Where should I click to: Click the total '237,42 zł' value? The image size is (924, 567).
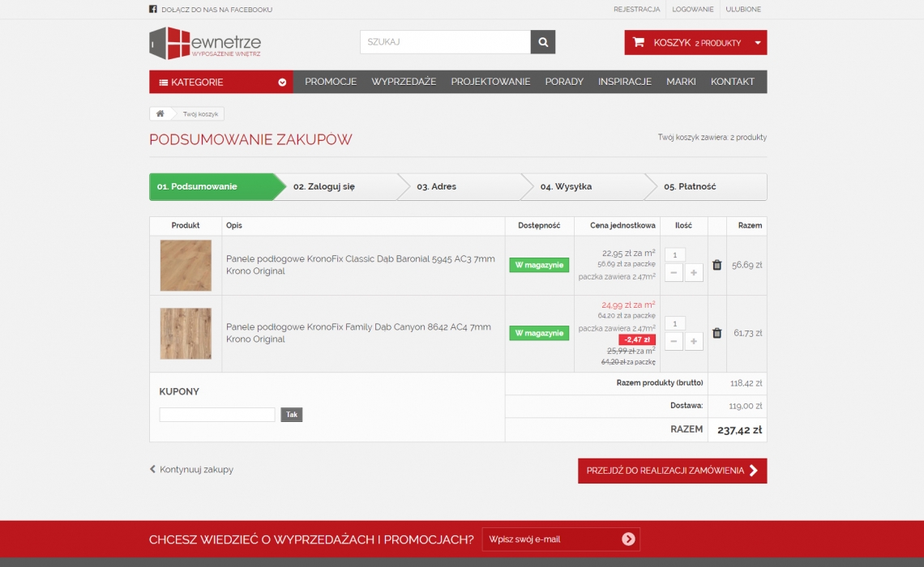[739, 430]
